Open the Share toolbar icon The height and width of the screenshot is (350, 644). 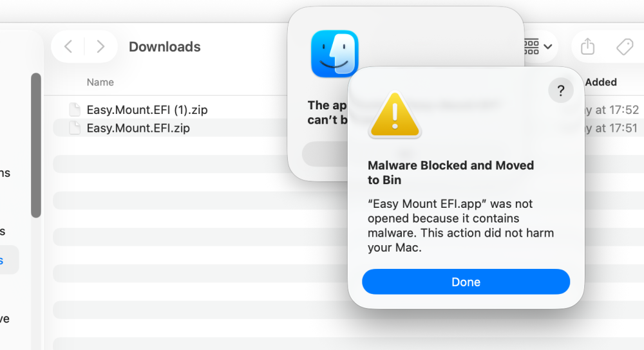[x=587, y=46]
